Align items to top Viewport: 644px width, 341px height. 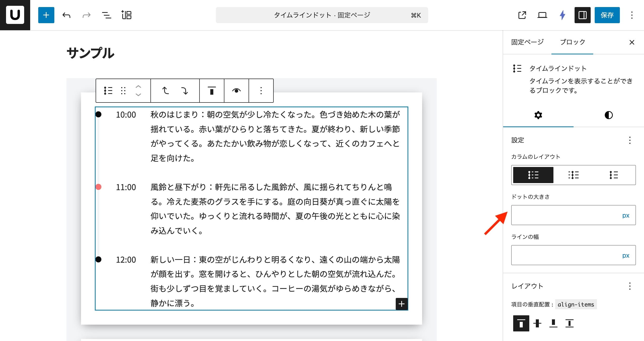click(x=521, y=323)
